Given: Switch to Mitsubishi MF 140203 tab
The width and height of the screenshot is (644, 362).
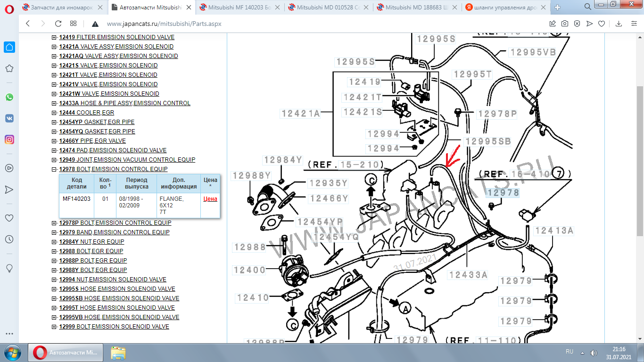Looking at the screenshot, I should pyautogui.click(x=239, y=7).
